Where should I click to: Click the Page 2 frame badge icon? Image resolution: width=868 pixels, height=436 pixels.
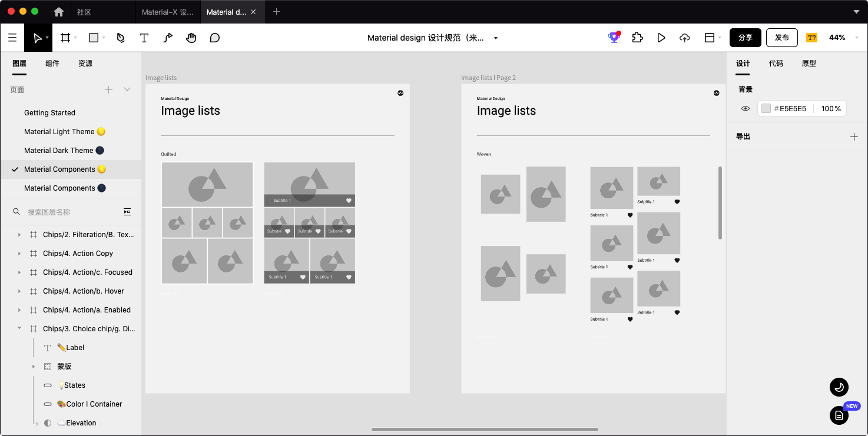(x=717, y=93)
